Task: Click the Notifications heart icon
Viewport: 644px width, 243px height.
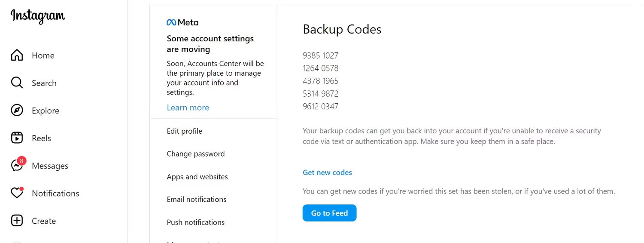Action: 17,194
